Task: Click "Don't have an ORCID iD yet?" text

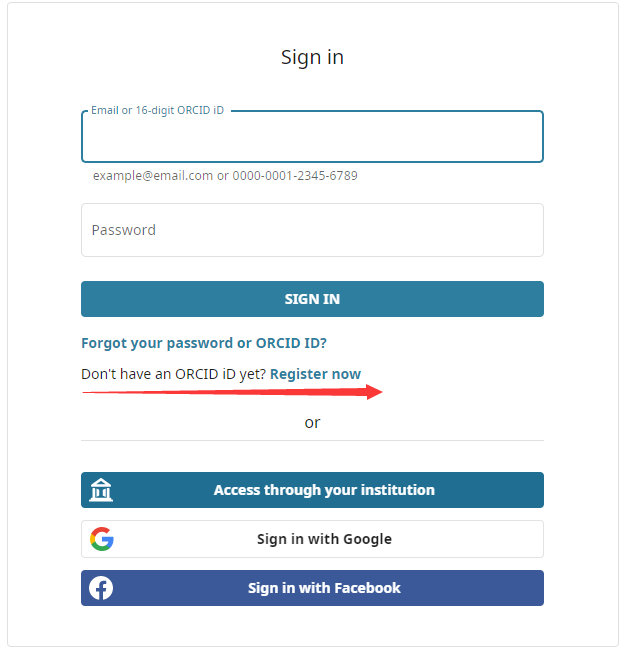Action: (x=173, y=374)
